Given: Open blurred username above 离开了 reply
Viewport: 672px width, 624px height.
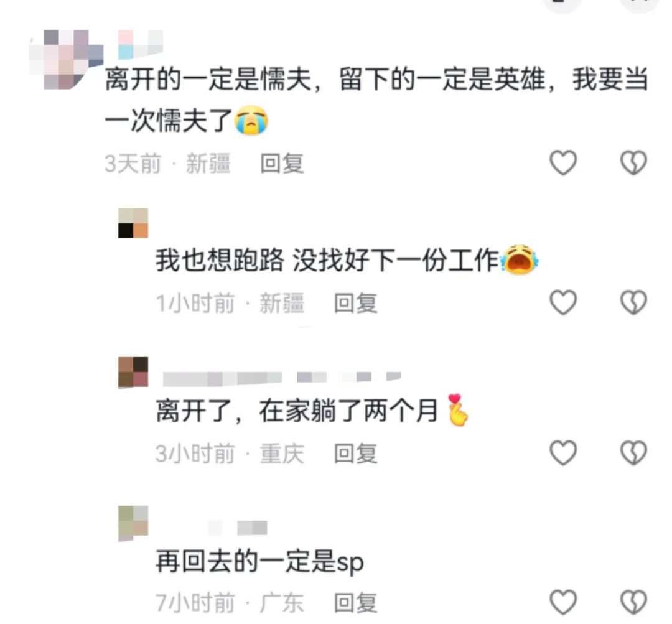Looking at the screenshot, I should 282,377.
